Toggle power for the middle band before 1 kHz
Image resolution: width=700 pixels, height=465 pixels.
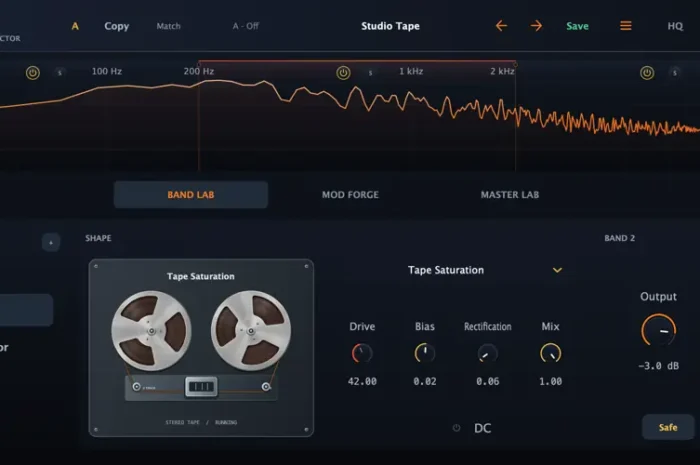tap(343, 73)
